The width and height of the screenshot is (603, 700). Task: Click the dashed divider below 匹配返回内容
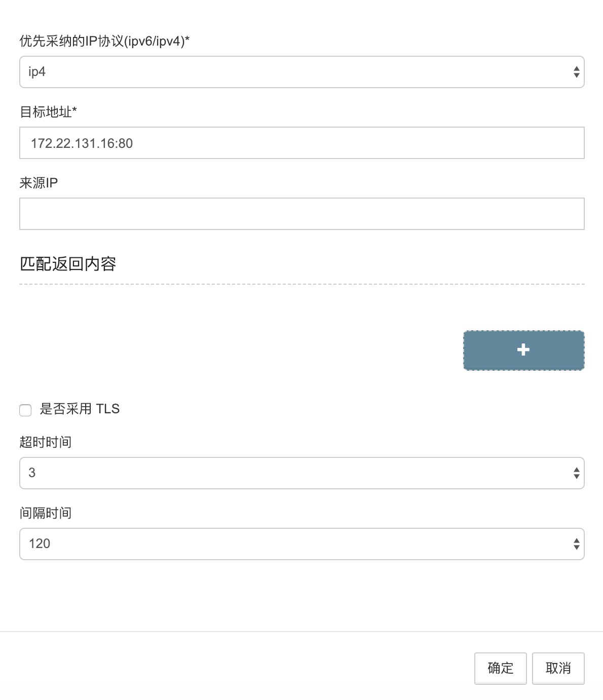[301, 284]
